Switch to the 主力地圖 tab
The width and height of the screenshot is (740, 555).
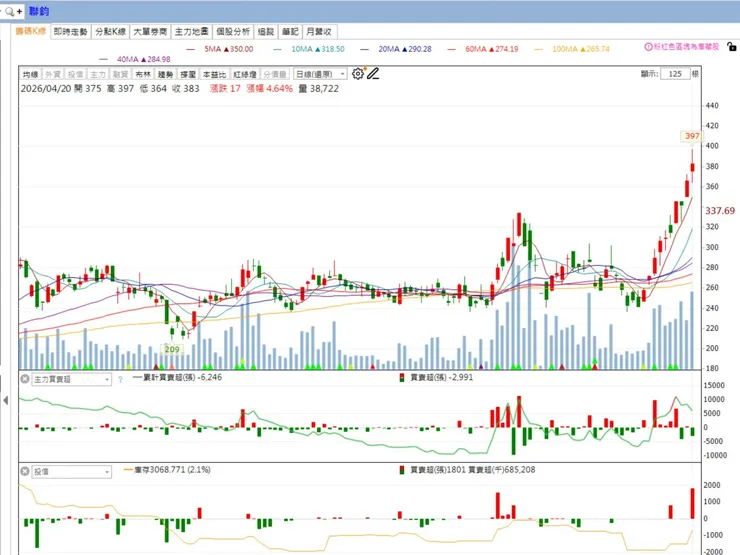[192, 32]
